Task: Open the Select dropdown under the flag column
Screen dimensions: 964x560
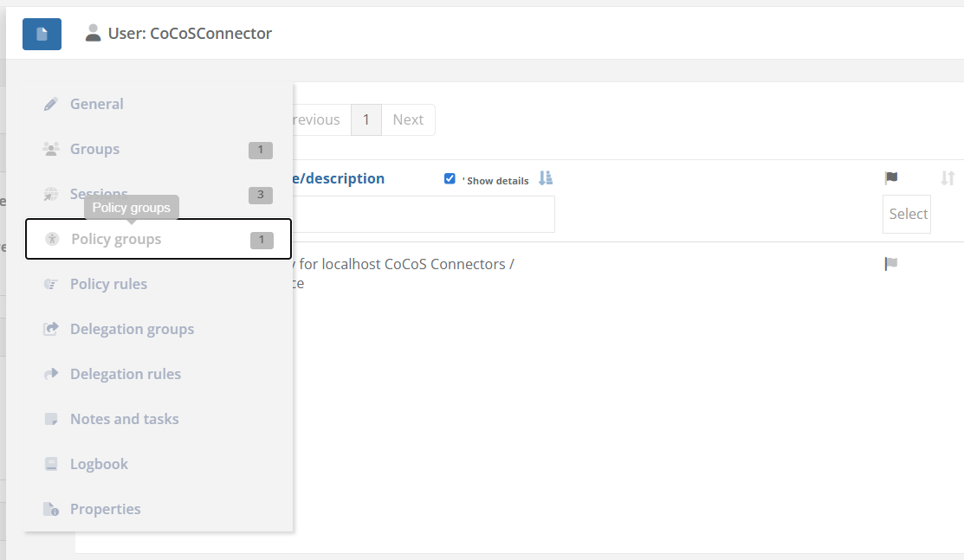Action: click(x=907, y=214)
